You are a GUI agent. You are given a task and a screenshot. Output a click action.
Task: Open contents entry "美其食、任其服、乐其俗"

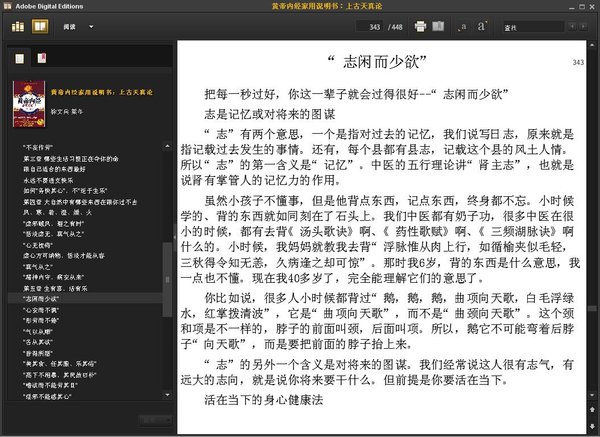[59, 364]
